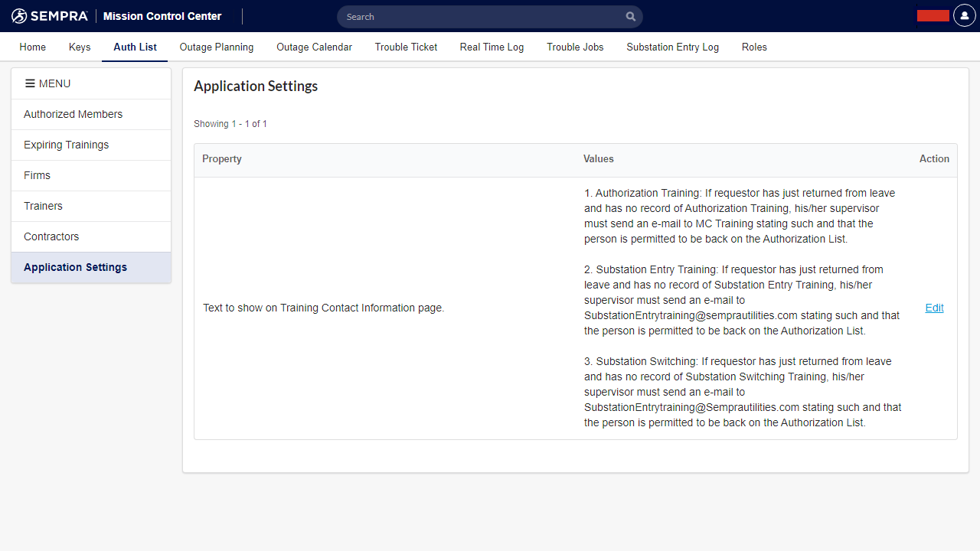980x551 pixels.
Task: Click inside the Search input field
Action: pyautogui.click(x=482, y=17)
